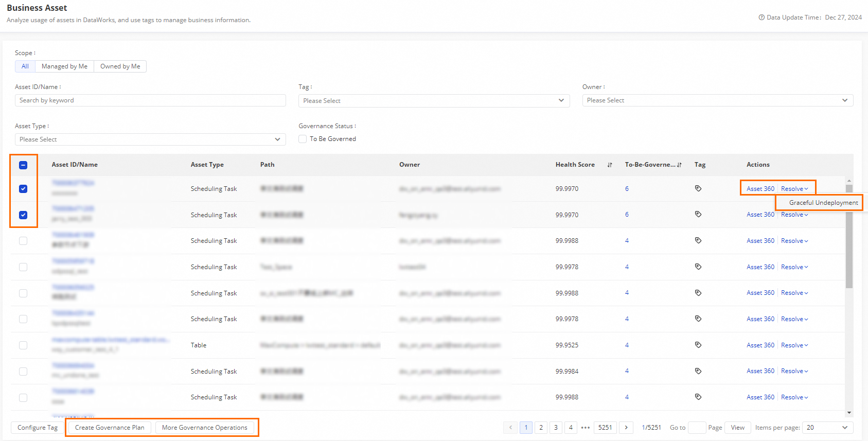The height and width of the screenshot is (441, 868).
Task: Focus the Search by keyword field
Action: (150, 100)
